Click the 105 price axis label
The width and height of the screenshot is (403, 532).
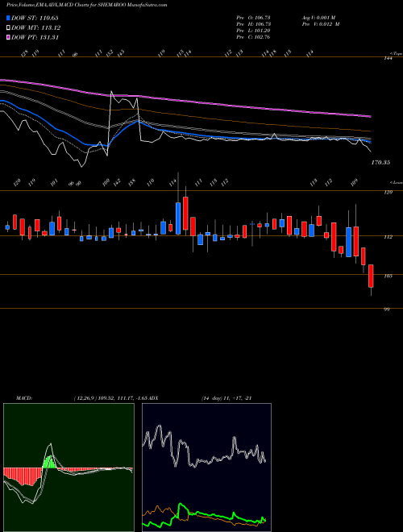388,276
